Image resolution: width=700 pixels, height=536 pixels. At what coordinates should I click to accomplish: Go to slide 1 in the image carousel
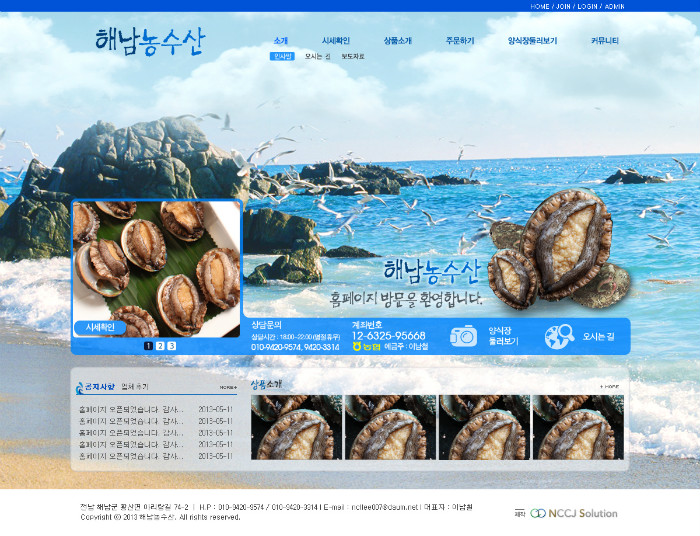point(148,346)
